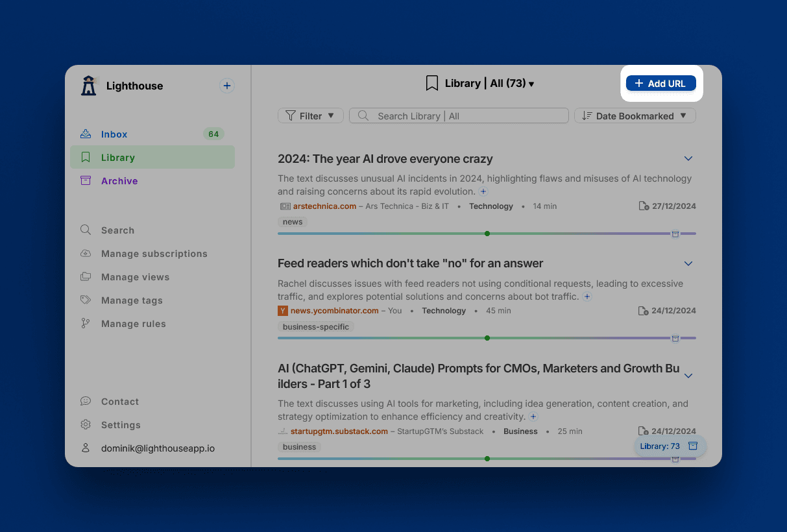Click the Add URL button
Viewport: 787px width, 532px height.
click(x=660, y=84)
